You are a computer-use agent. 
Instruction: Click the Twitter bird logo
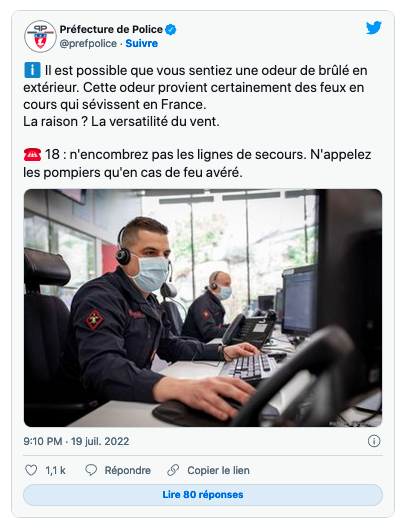pos(374,28)
